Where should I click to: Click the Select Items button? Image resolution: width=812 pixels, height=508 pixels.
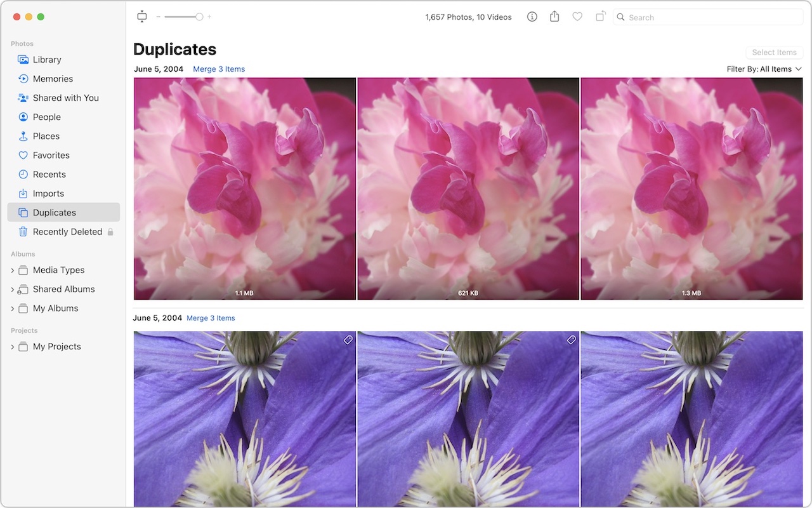point(774,52)
